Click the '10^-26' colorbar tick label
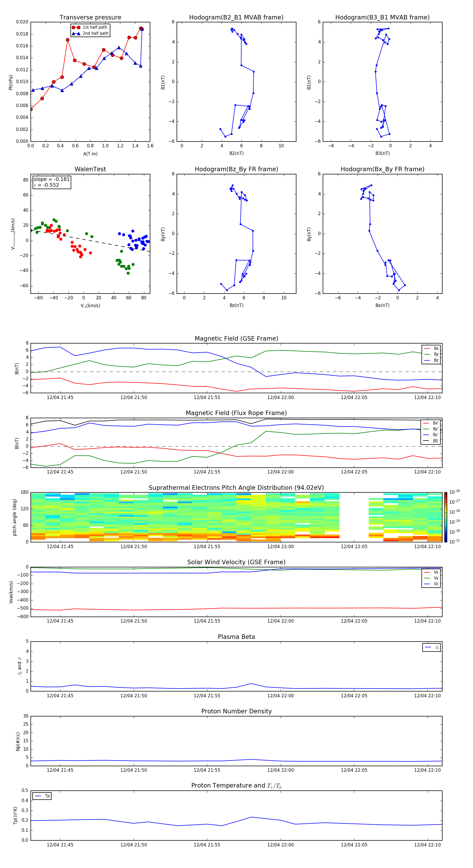Image resolution: width=473 pixels, height=868 pixels. 454,492
